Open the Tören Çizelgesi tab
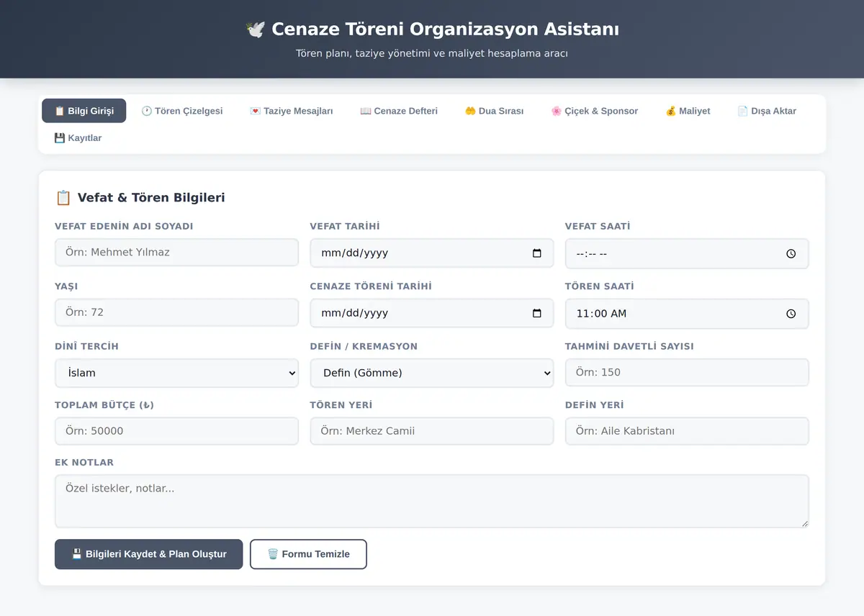This screenshot has width=864, height=616. click(182, 111)
